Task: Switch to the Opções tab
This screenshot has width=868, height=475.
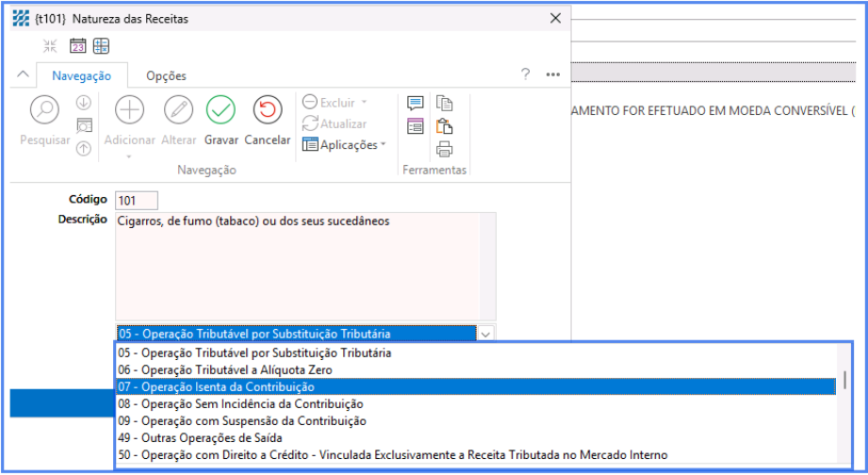Action: 166,75
